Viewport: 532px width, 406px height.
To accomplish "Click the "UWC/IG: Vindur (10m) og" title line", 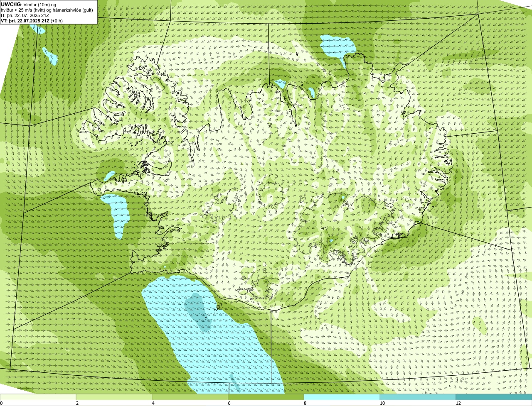I will 29,5.
